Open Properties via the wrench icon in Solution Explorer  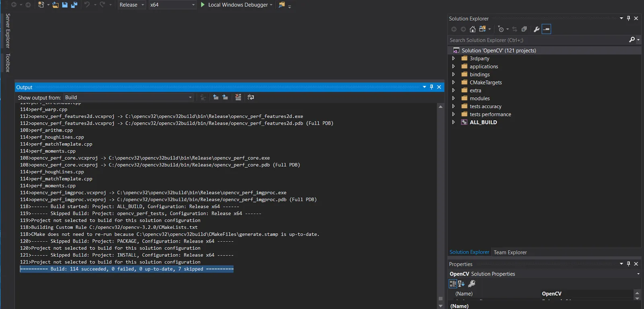[537, 29]
